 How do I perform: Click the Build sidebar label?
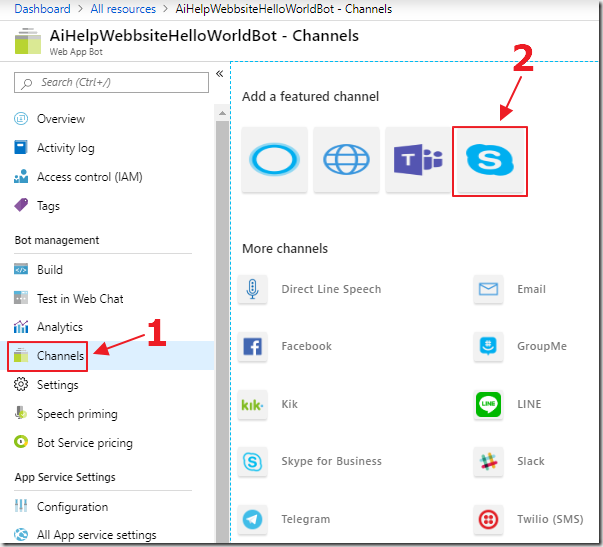[50, 270]
